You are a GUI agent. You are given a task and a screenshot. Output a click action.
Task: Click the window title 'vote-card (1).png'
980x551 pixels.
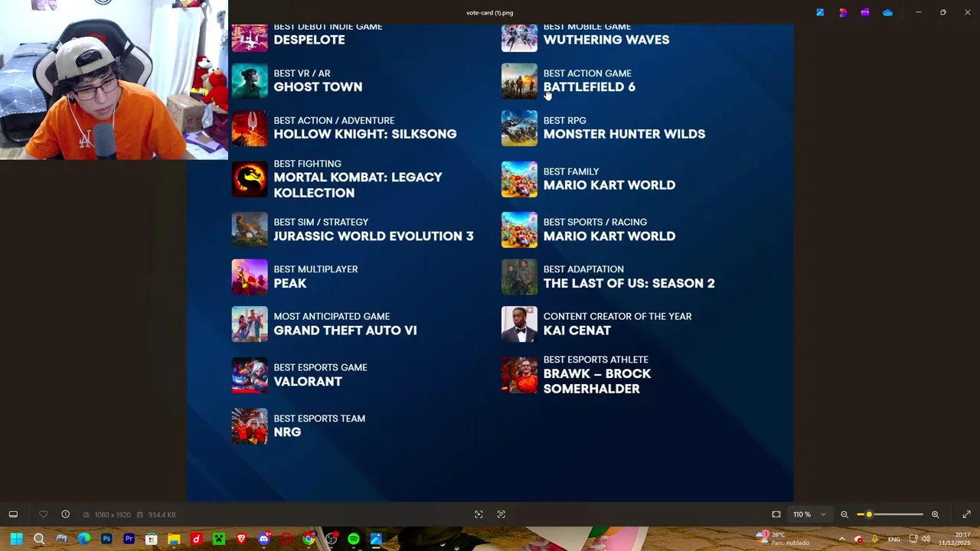click(490, 12)
